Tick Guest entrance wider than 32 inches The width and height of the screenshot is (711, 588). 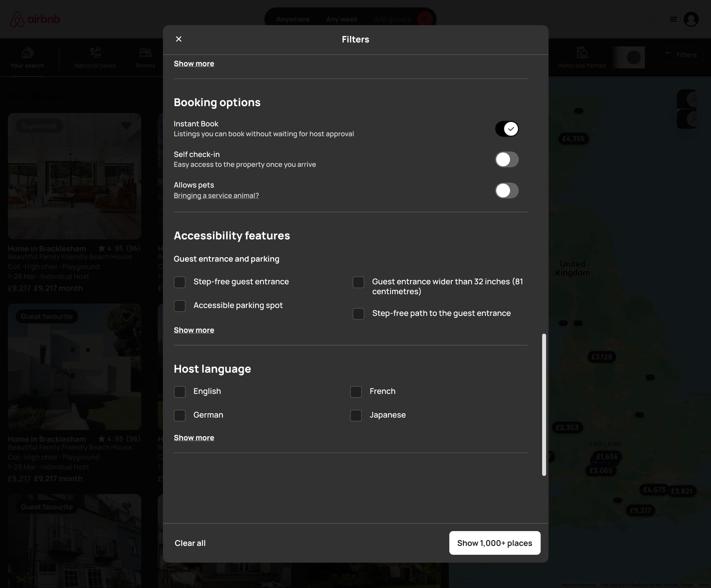pyautogui.click(x=358, y=282)
